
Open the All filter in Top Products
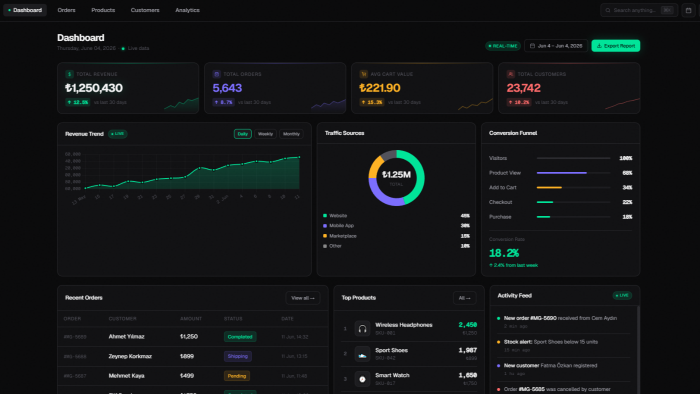[x=464, y=298]
